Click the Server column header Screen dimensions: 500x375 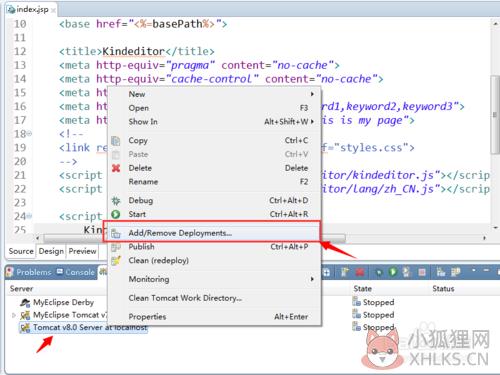pyautogui.click(x=21, y=289)
